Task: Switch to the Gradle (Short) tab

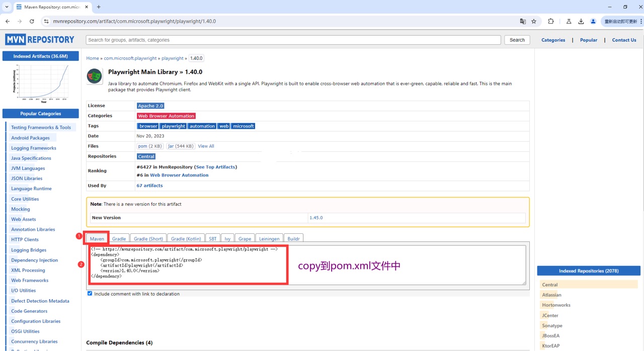Action: click(x=148, y=238)
